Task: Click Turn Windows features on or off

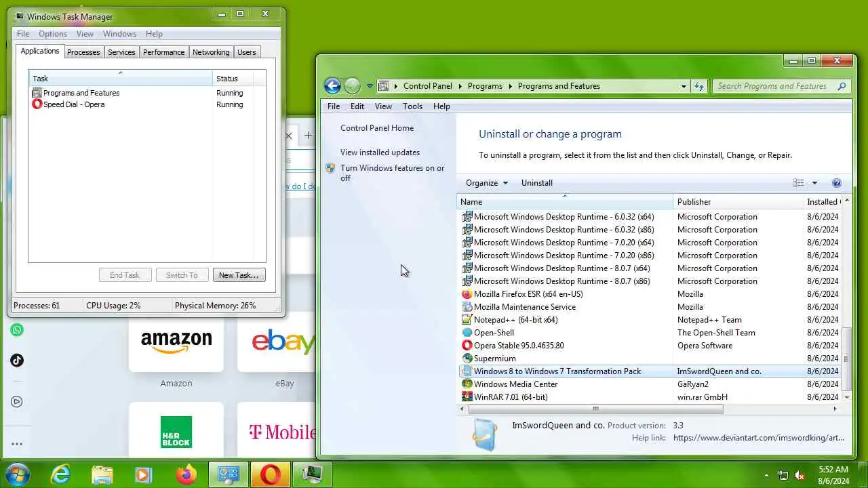Action: click(392, 173)
